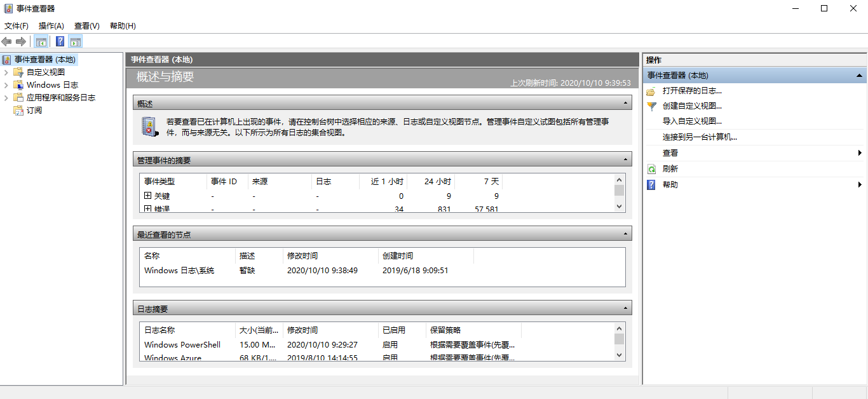The width and height of the screenshot is (868, 399).
Task: Click the show/hide action pane toolbar icon
Action: [75, 41]
